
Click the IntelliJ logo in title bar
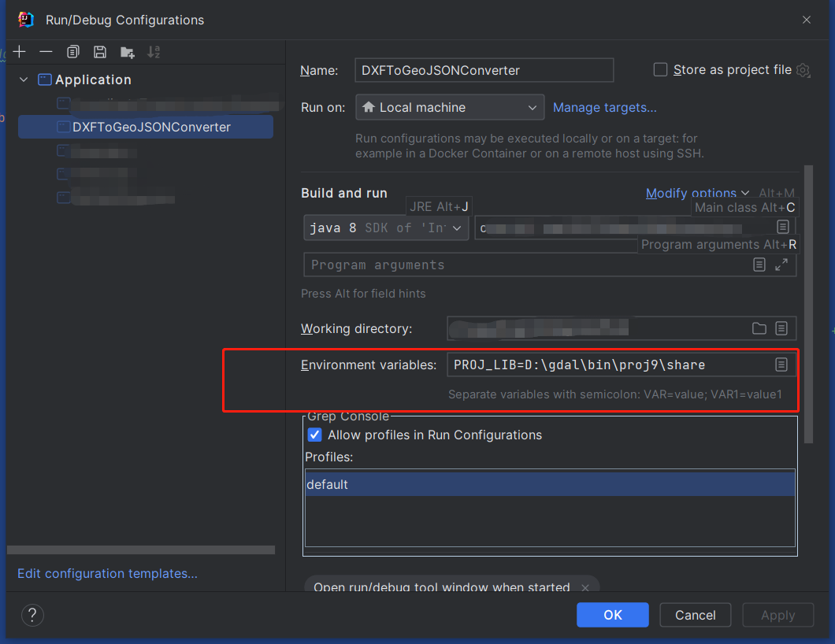(x=25, y=20)
